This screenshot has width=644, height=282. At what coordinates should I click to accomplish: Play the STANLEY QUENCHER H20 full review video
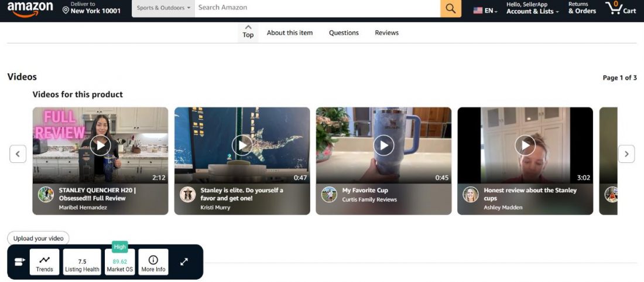(x=100, y=145)
